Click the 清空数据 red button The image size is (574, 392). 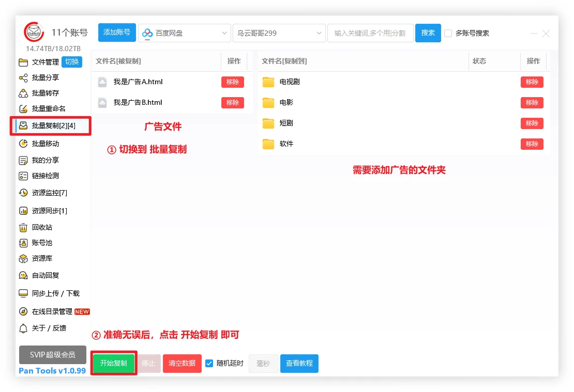point(182,364)
